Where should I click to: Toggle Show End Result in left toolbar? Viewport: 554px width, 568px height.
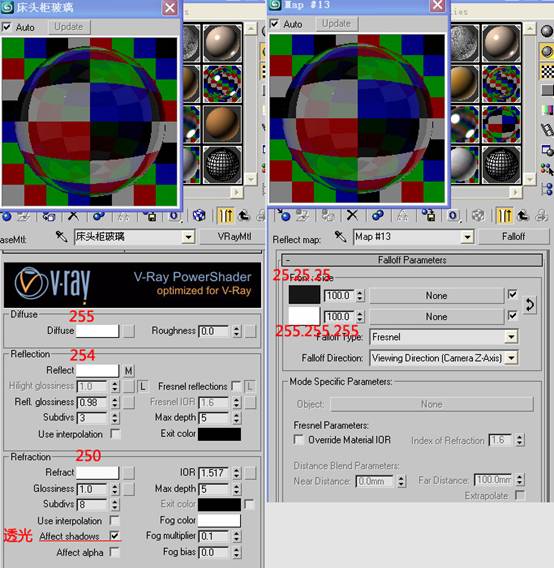[x=225, y=216]
